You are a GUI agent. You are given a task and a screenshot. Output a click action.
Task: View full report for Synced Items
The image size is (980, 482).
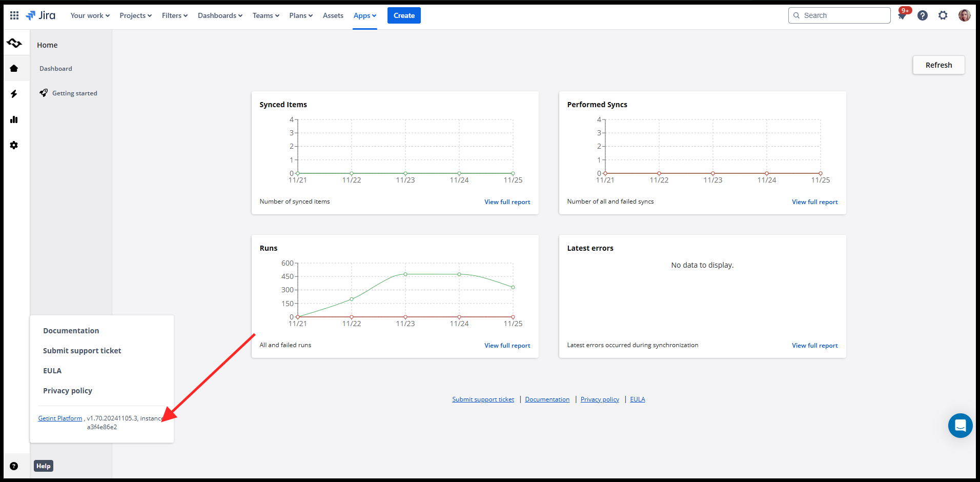pos(507,202)
